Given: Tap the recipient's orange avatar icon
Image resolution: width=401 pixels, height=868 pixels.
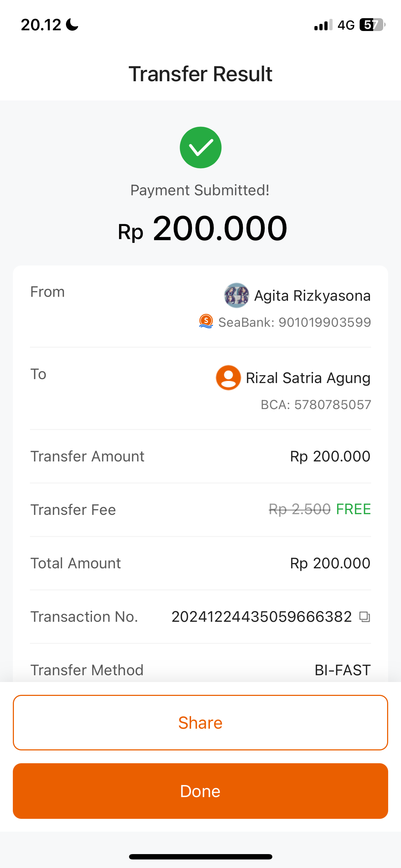Looking at the screenshot, I should (x=228, y=378).
